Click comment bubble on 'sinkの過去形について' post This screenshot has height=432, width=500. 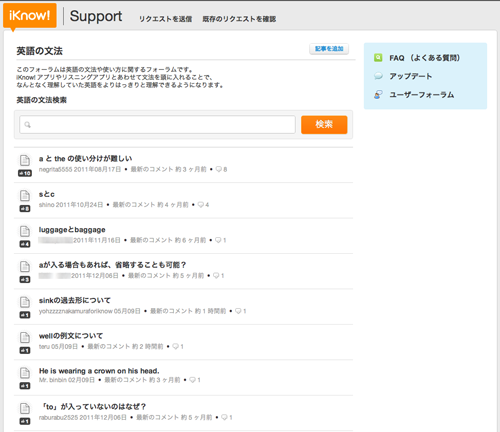point(238,311)
